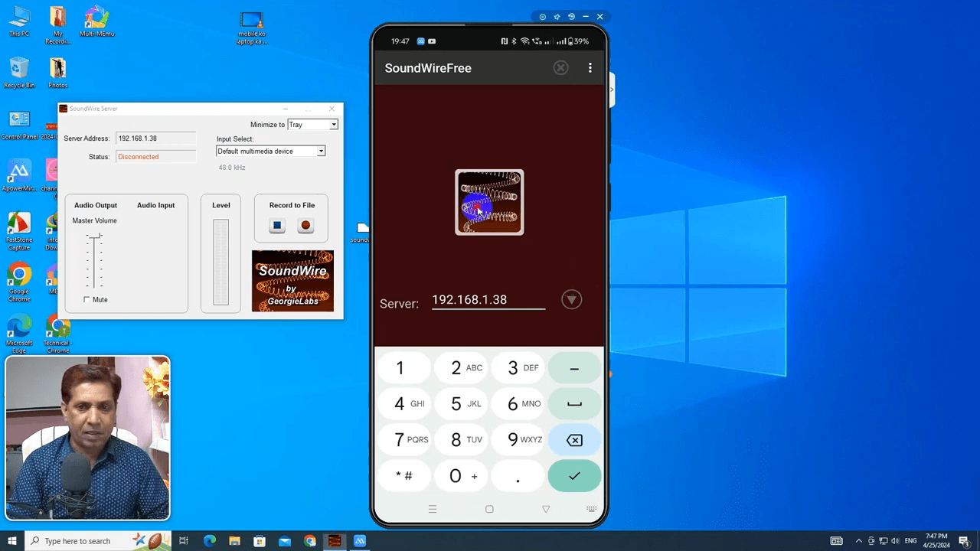Viewport: 980px width, 551px height.
Task: Tap the phone's recent apps navigation button
Action: [x=433, y=509]
